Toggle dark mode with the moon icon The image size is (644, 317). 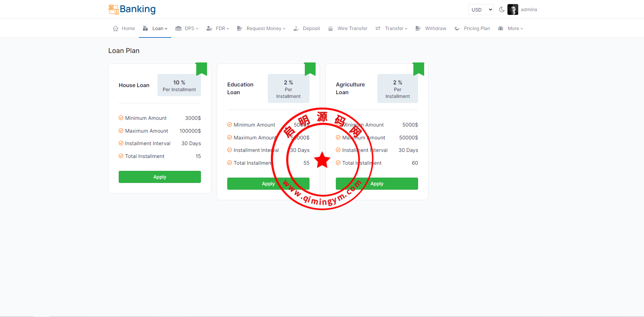pyautogui.click(x=502, y=9)
